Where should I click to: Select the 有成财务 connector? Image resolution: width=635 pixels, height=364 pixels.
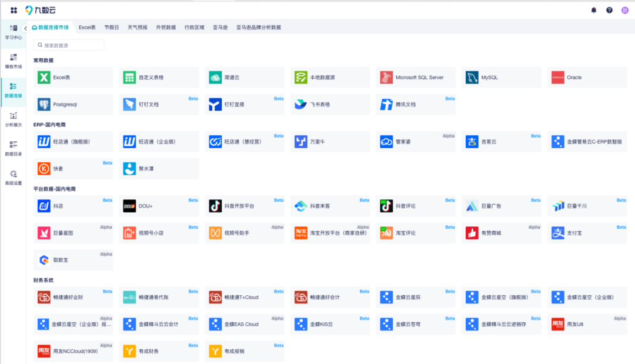click(x=159, y=352)
